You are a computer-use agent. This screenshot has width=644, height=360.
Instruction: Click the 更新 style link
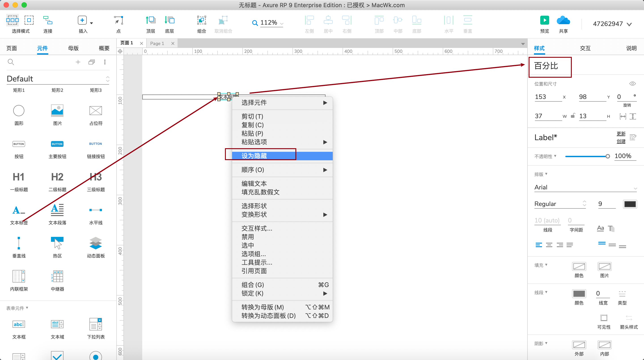pyautogui.click(x=621, y=133)
